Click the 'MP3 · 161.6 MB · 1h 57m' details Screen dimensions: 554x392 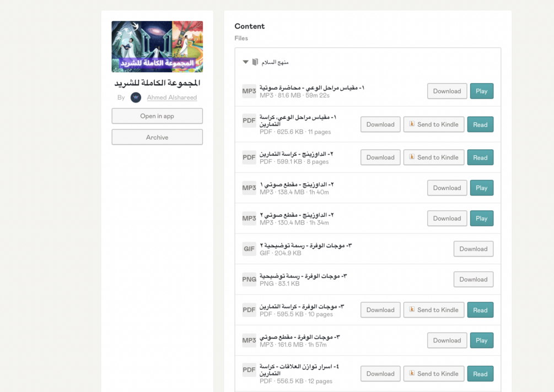293,345
